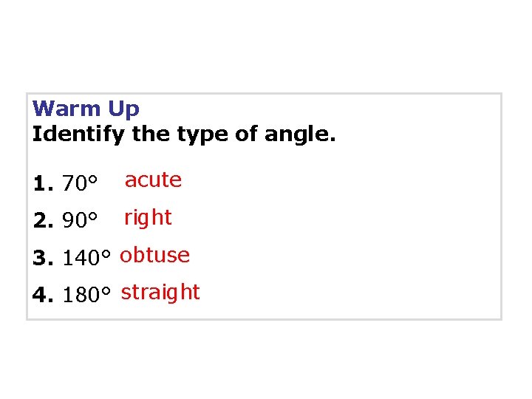Click the red answer "right"
Viewport: 532px width, 399px height.
(148, 218)
